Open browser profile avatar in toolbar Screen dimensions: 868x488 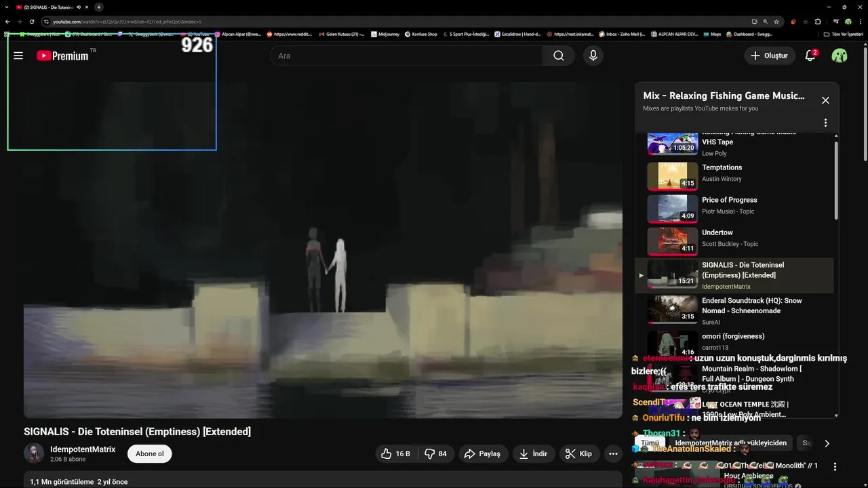[x=848, y=22]
